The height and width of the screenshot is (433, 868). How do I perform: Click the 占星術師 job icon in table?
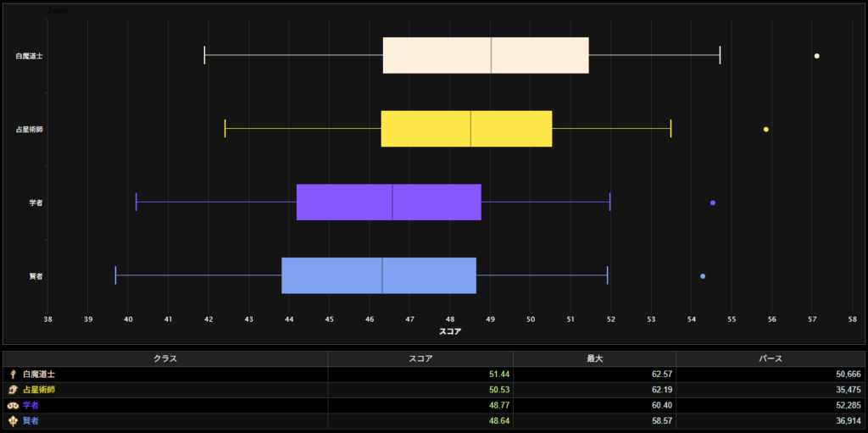coord(13,390)
